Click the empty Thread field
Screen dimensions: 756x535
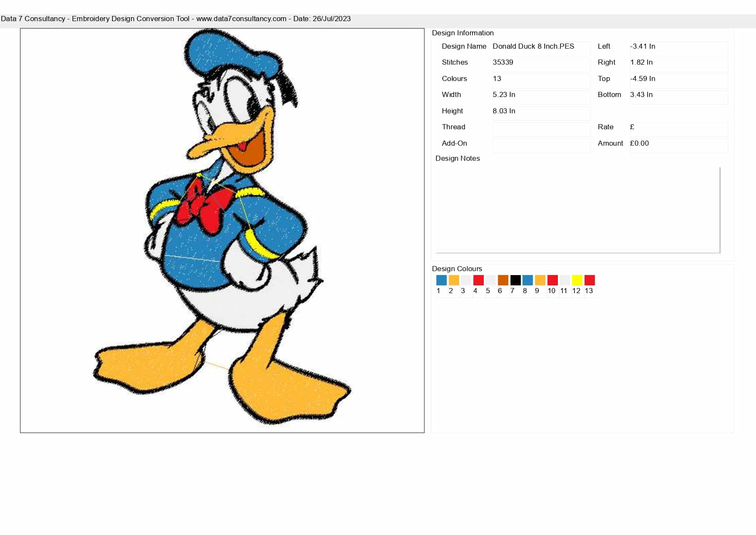(x=541, y=129)
